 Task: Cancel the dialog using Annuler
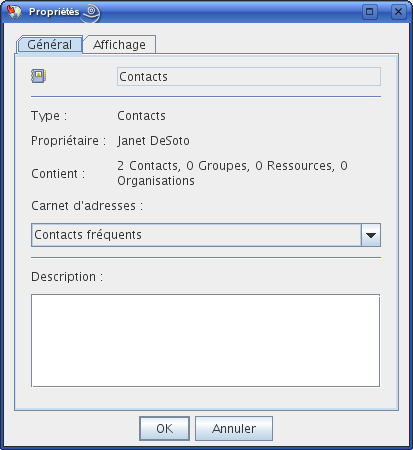point(234,428)
